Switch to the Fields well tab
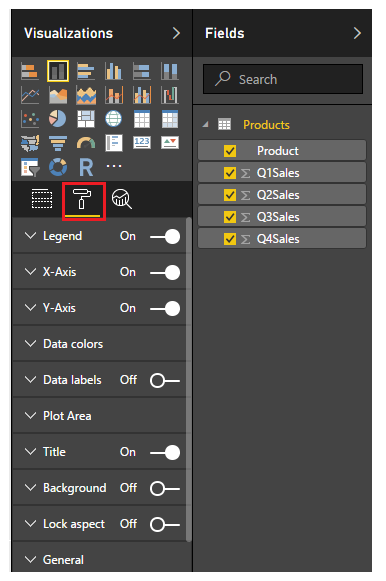Image resolution: width=386 pixels, height=581 pixels. click(42, 199)
